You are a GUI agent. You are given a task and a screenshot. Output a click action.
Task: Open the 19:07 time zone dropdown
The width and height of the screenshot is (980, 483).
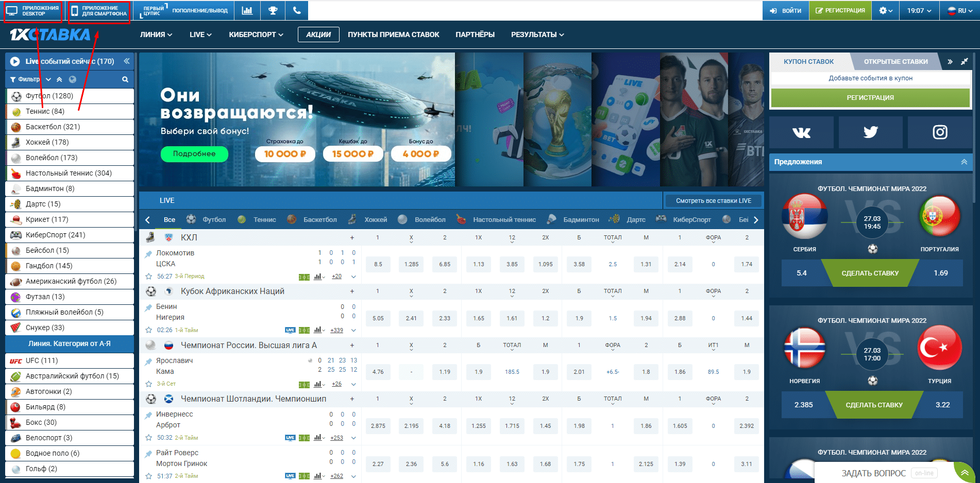919,10
